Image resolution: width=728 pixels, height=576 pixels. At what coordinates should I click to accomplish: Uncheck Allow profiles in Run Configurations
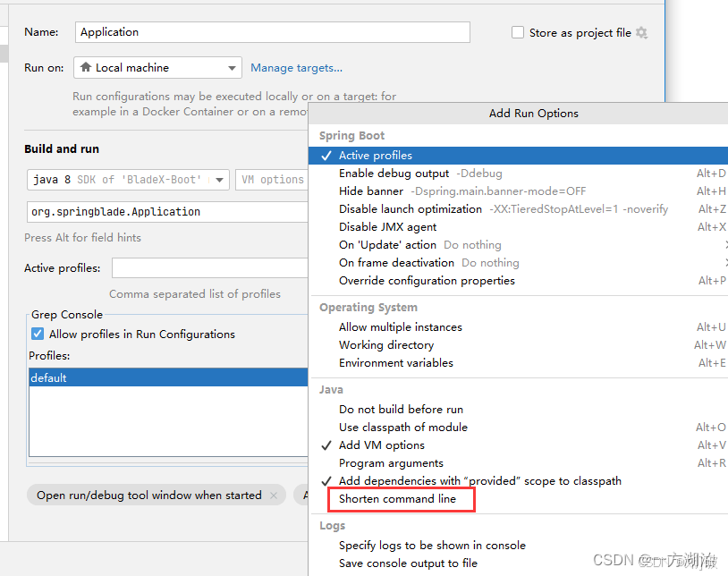pyautogui.click(x=38, y=334)
